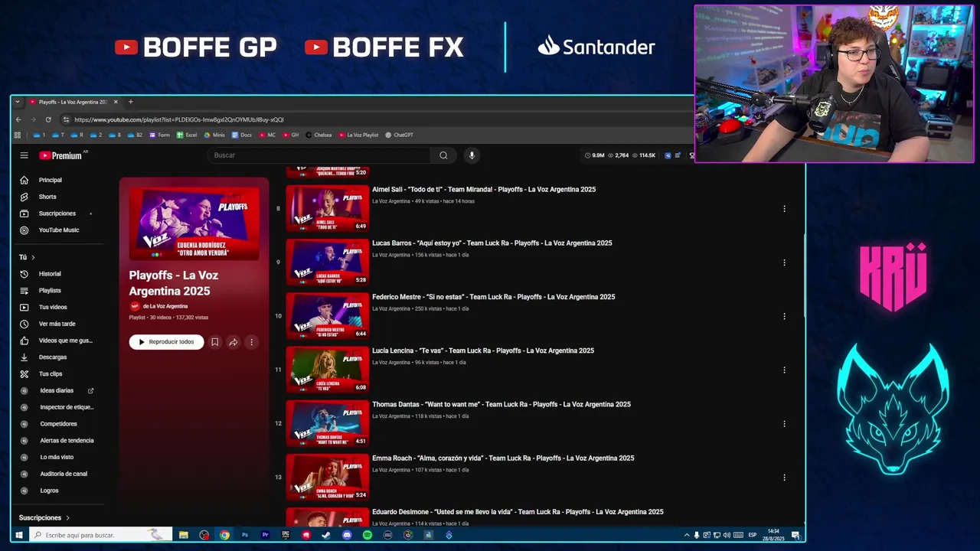Open the Docs bookmark
Image resolution: width=980 pixels, height=551 pixels.
point(241,135)
